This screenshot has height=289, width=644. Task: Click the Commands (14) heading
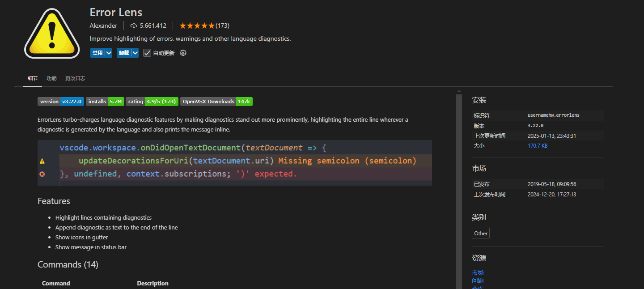tap(68, 265)
